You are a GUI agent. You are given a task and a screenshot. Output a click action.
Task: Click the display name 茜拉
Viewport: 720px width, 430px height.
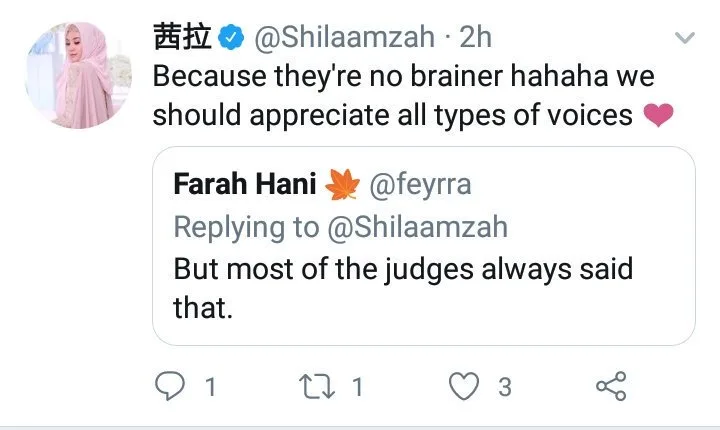[x=182, y=38]
